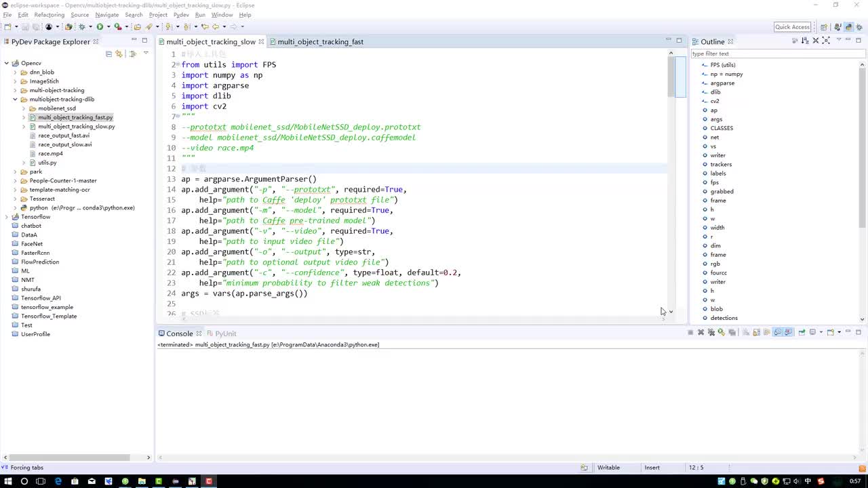Click Remove All Terminated Launches icon
Viewport: 868px width, 488px height.
tap(711, 332)
